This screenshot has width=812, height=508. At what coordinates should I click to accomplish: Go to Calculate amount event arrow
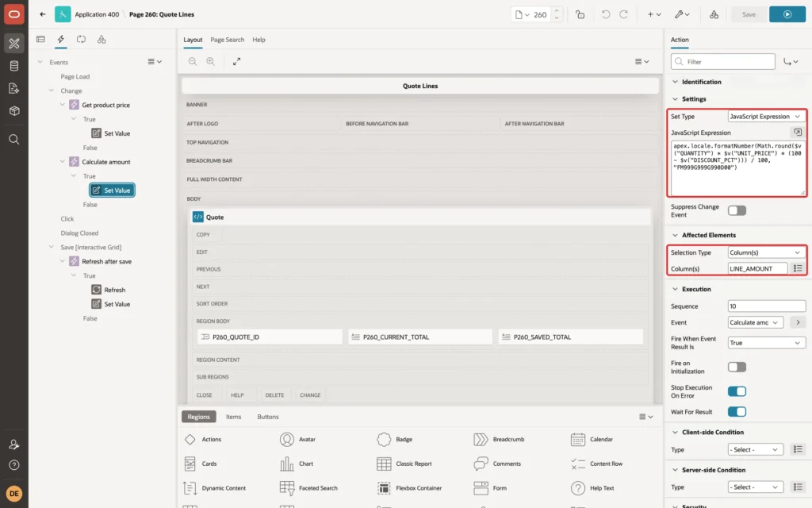(798, 322)
